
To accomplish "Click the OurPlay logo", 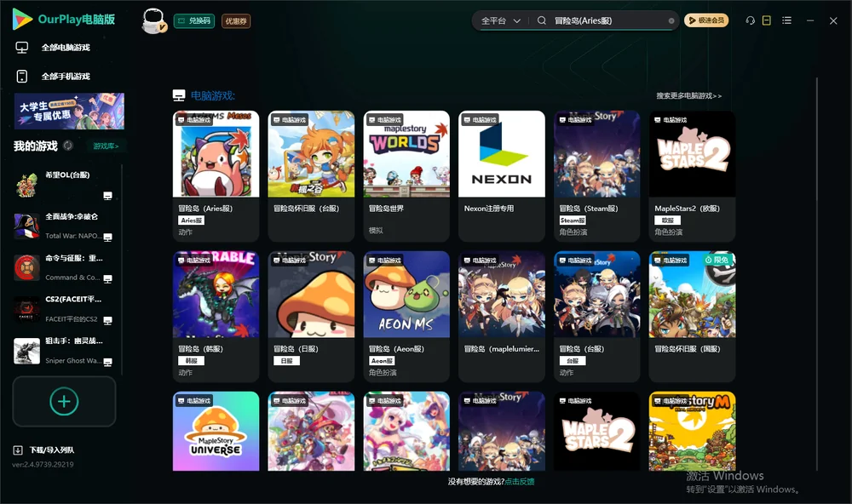I will [64, 20].
